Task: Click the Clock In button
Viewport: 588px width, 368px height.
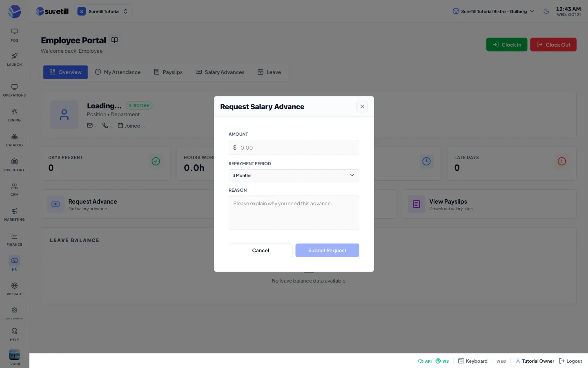Action: point(507,45)
